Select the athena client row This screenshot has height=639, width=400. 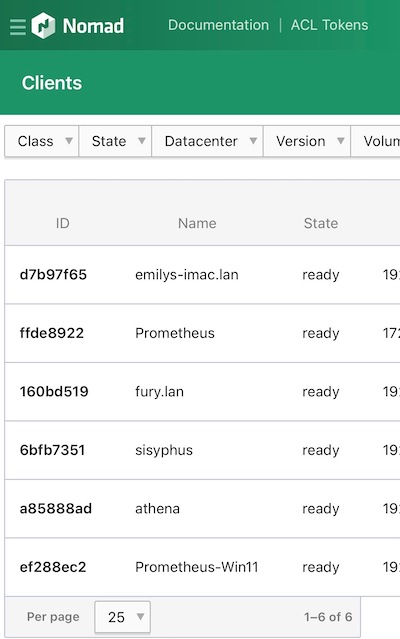202,509
